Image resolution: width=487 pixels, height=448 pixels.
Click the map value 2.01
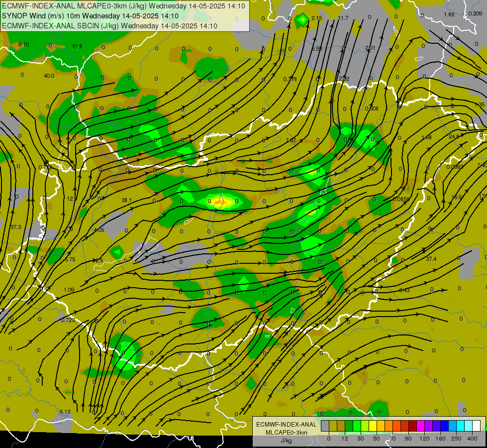click(370, 48)
